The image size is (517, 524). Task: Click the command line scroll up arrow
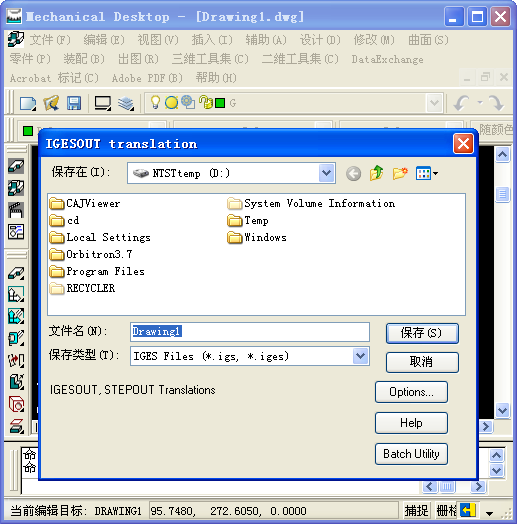point(497,455)
